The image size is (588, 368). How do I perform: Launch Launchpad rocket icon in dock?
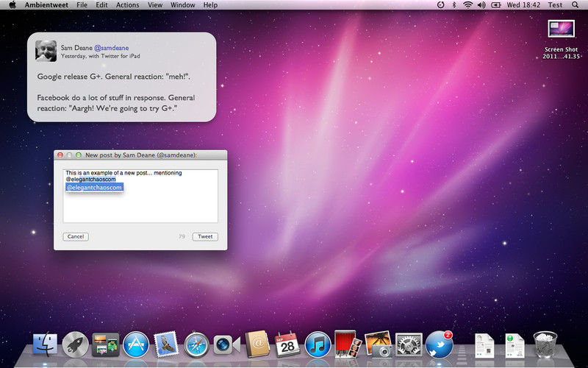click(75, 344)
